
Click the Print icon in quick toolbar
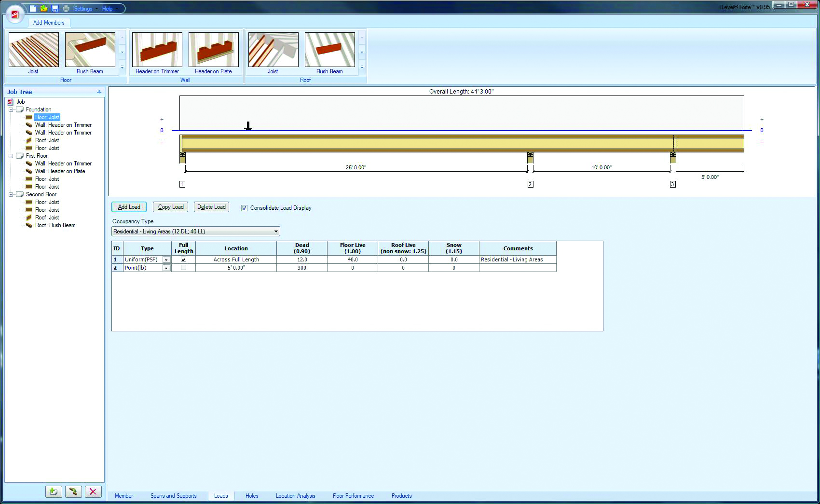coord(66,9)
